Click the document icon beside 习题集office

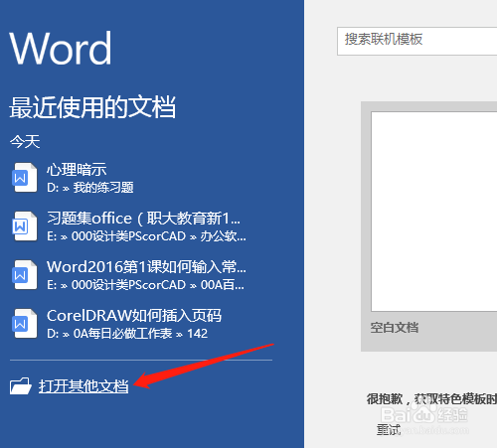pyautogui.click(x=25, y=226)
